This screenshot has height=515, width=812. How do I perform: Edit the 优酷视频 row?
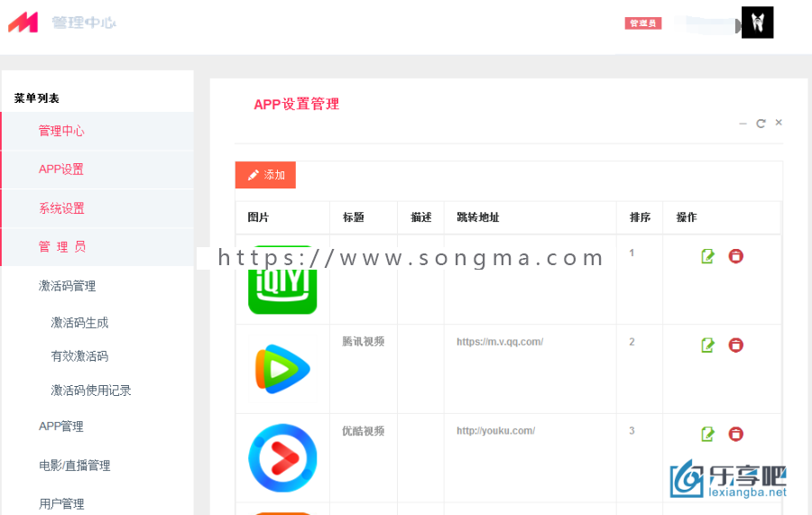(707, 434)
